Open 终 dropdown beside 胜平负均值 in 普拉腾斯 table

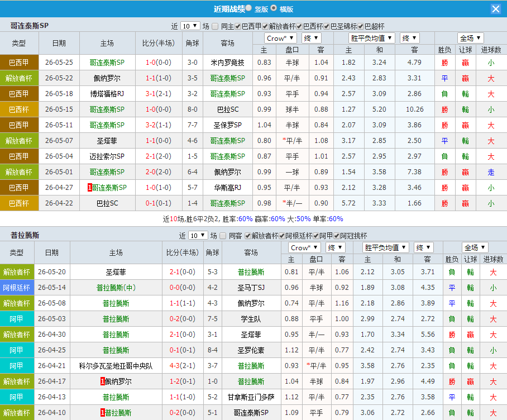(x=424, y=247)
